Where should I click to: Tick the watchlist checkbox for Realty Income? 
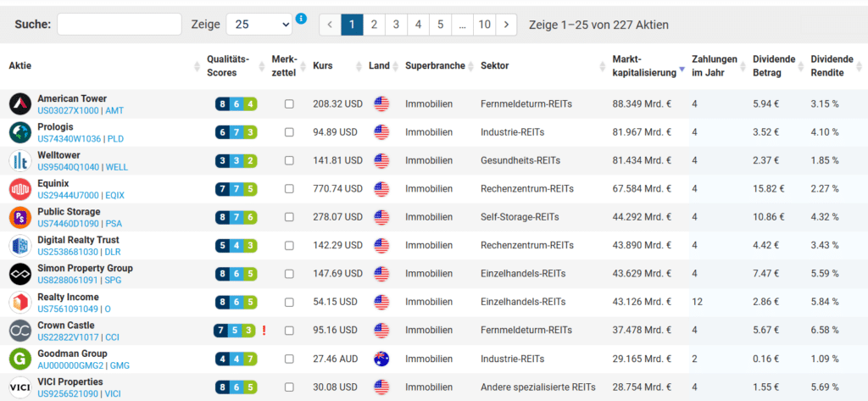[x=289, y=303]
